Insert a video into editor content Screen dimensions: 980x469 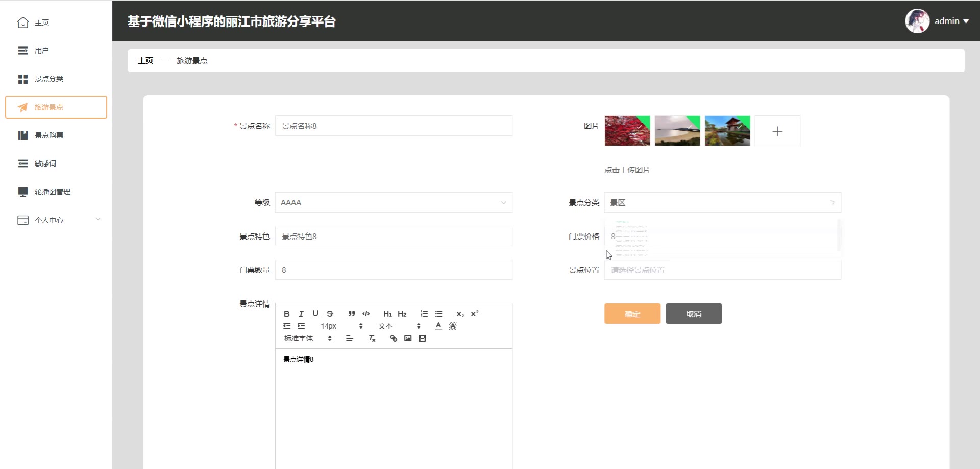pyautogui.click(x=422, y=338)
